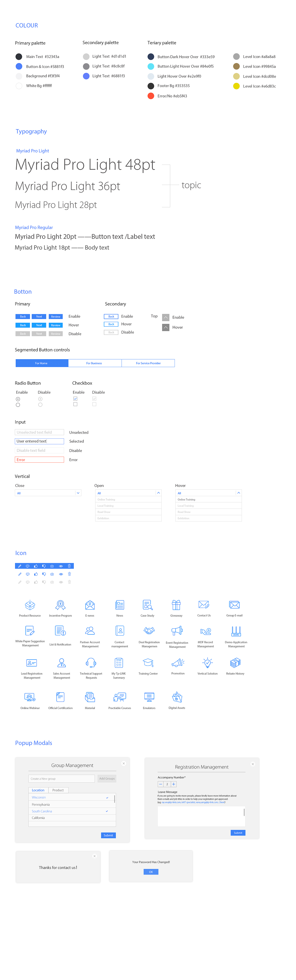This screenshot has height=980, width=296.
Task: Click the enabled secondary Back button
Action: click(111, 317)
